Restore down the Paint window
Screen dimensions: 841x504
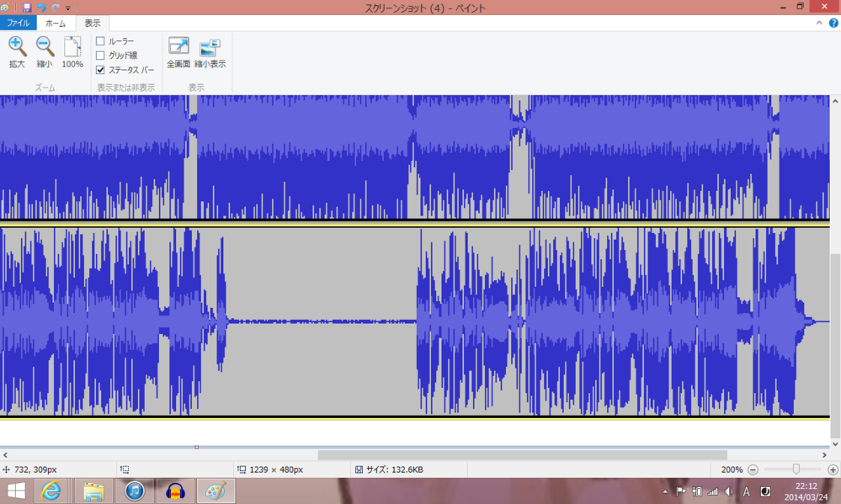[x=800, y=7]
